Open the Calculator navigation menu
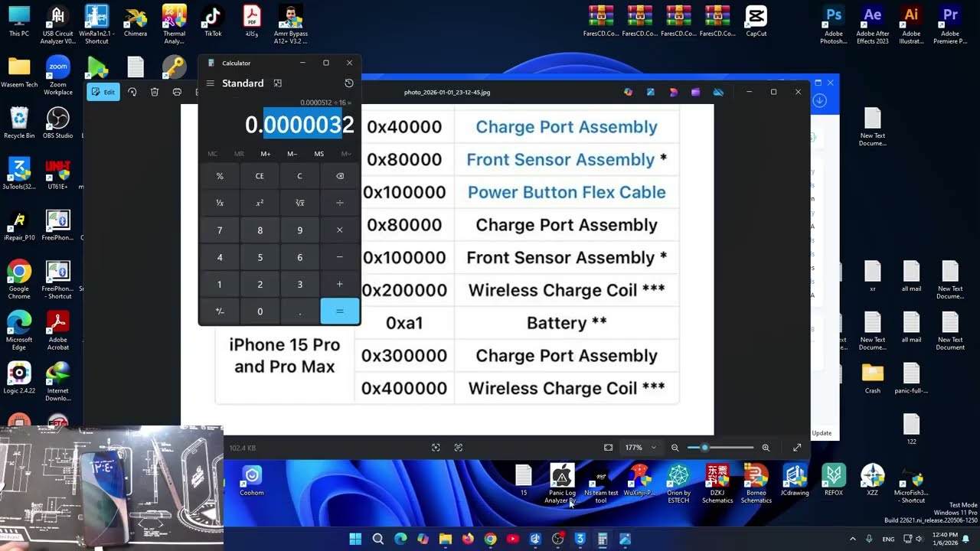 [211, 83]
